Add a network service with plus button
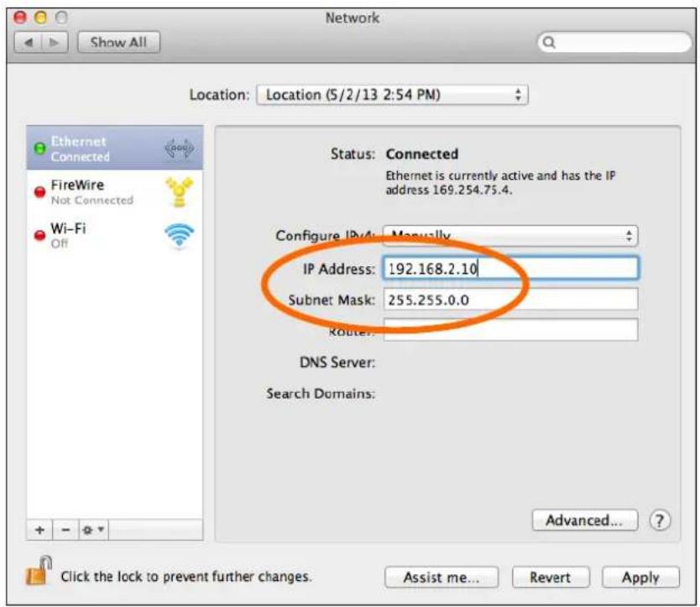Screen dimensions: 700x607 coord(39,530)
